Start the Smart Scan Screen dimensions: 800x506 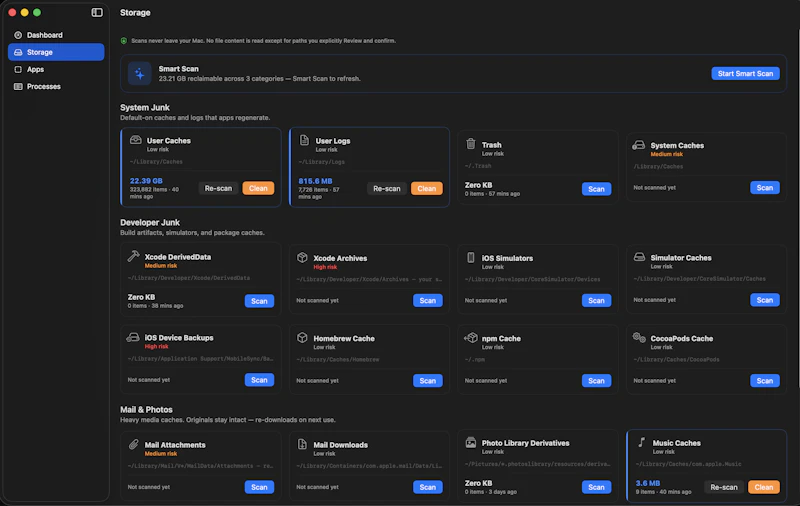(x=745, y=73)
